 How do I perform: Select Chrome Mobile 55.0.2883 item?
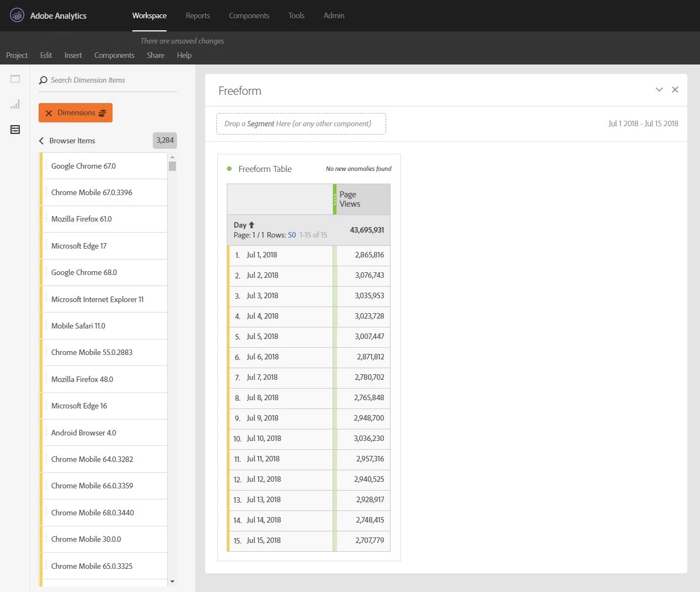point(104,352)
